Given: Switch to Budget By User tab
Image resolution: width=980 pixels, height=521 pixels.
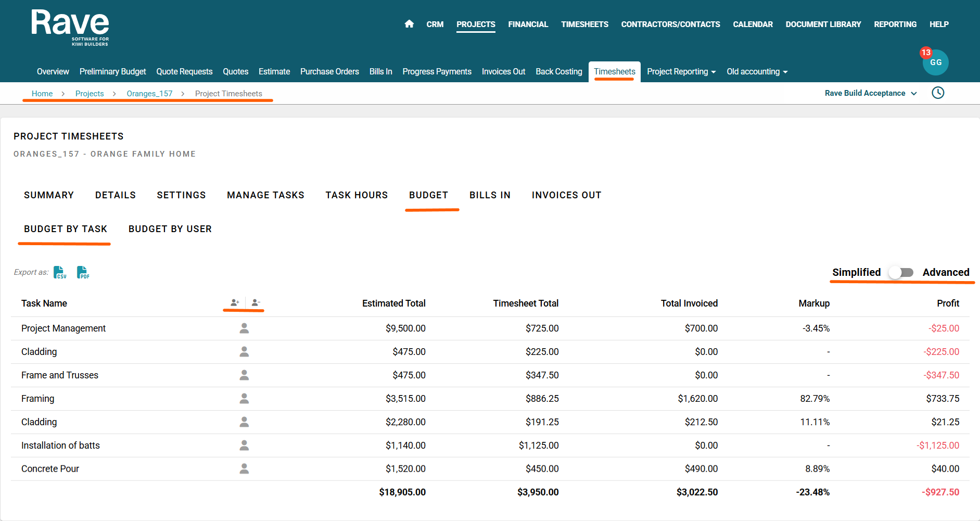Looking at the screenshot, I should 170,229.
